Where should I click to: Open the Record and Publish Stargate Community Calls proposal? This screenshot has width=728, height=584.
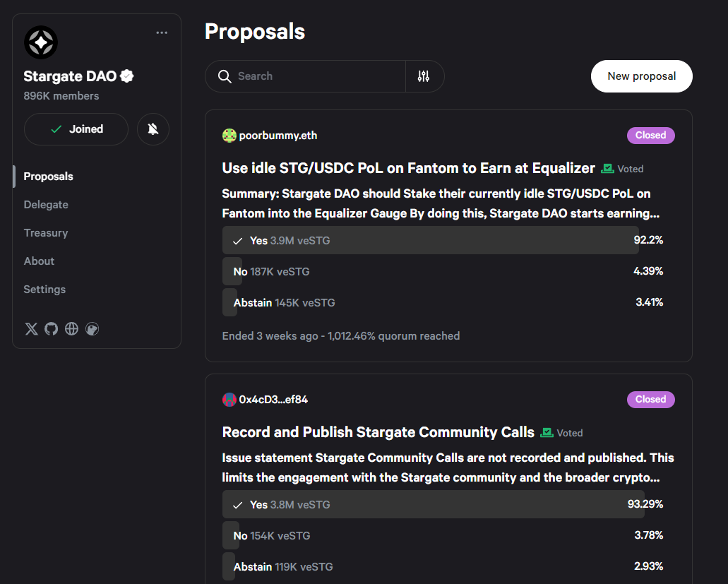378,432
